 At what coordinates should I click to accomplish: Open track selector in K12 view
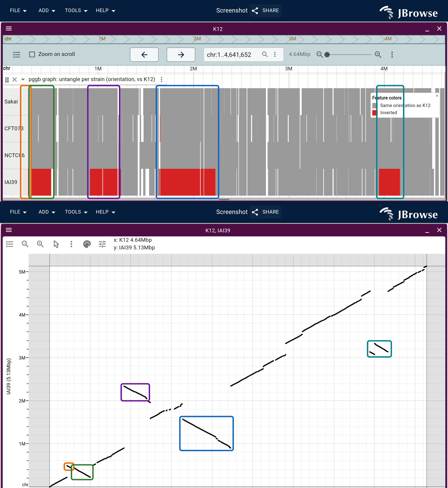[x=17, y=55]
